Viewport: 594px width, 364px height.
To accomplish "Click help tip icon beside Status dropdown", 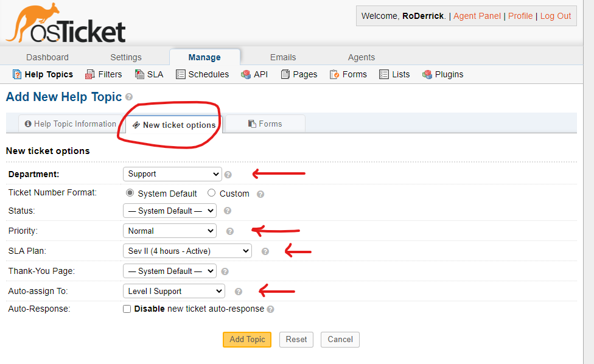I will pyautogui.click(x=227, y=211).
